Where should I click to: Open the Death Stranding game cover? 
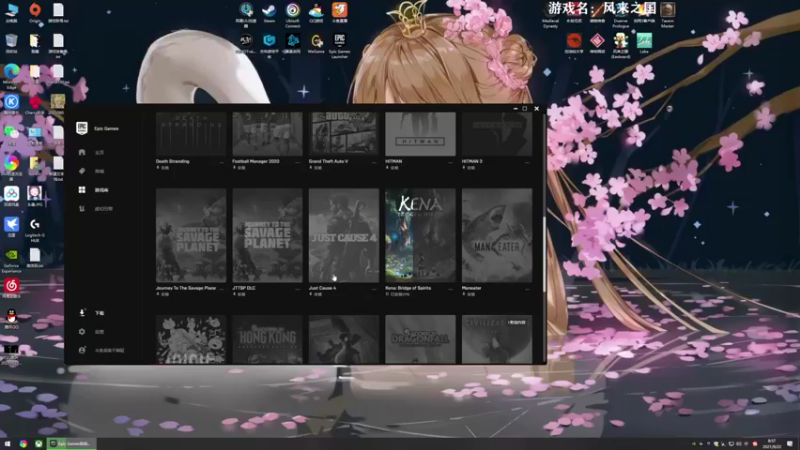point(191,134)
